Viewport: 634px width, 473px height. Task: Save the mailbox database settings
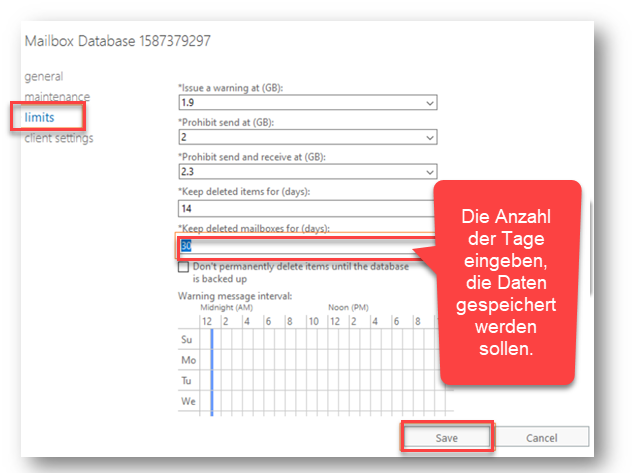[447, 437]
